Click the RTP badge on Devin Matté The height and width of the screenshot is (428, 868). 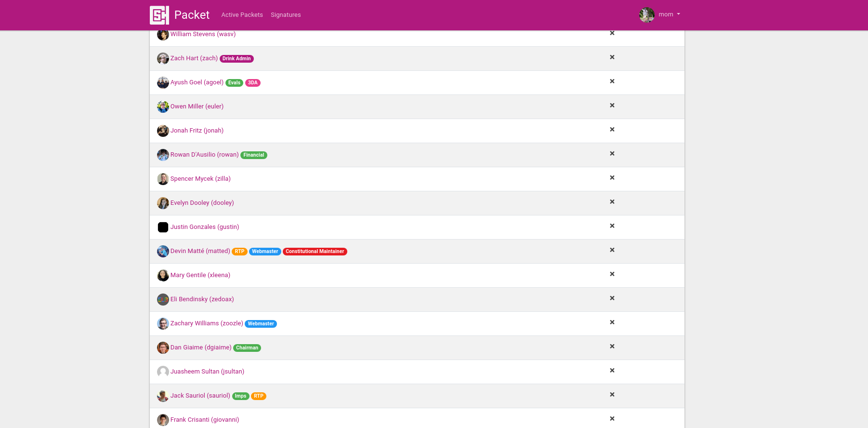[x=239, y=252]
